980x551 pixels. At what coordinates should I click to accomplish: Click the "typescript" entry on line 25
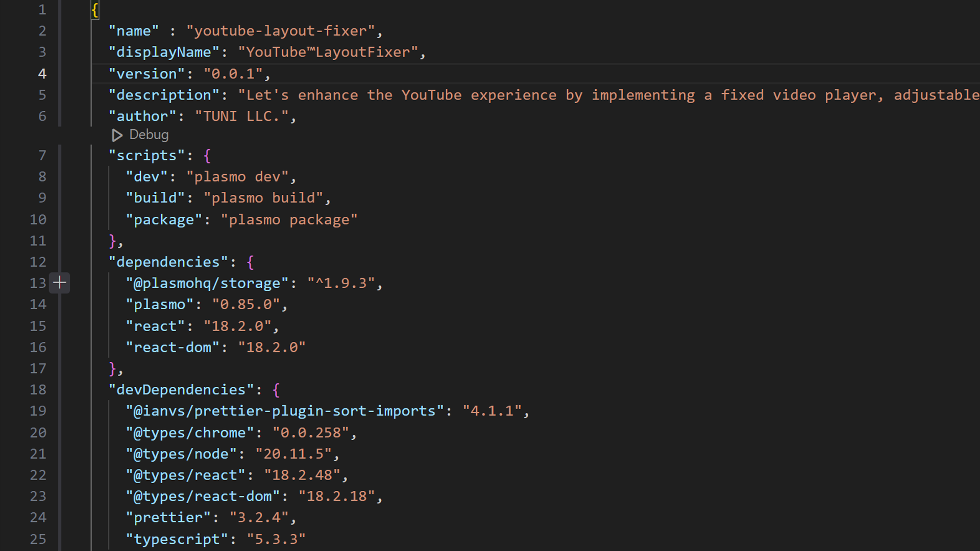[x=176, y=539]
